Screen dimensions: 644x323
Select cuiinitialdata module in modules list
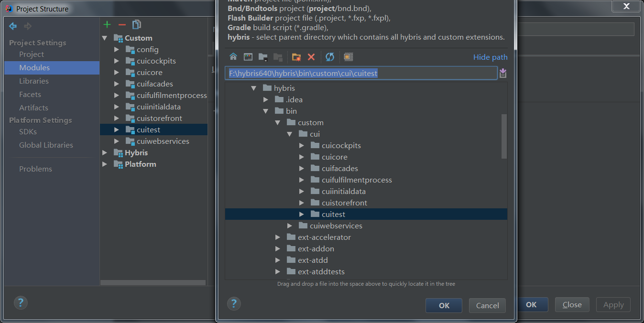point(158,107)
